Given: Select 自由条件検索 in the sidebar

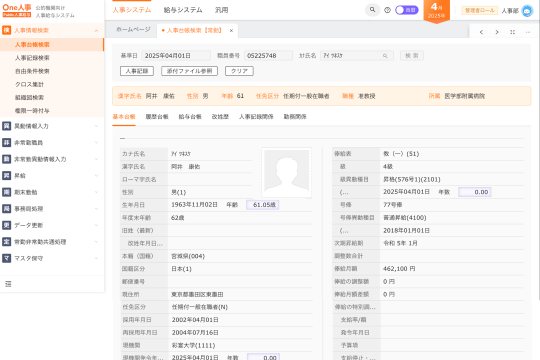Looking at the screenshot, I should click(x=32, y=71).
